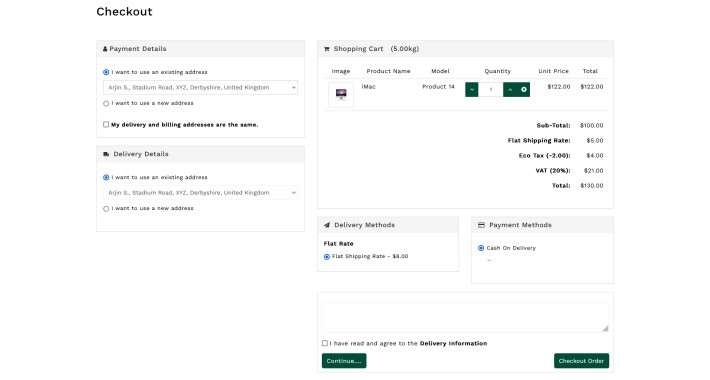
Task: Click the truck icon beside Delivery Details
Action: pyautogui.click(x=106, y=154)
